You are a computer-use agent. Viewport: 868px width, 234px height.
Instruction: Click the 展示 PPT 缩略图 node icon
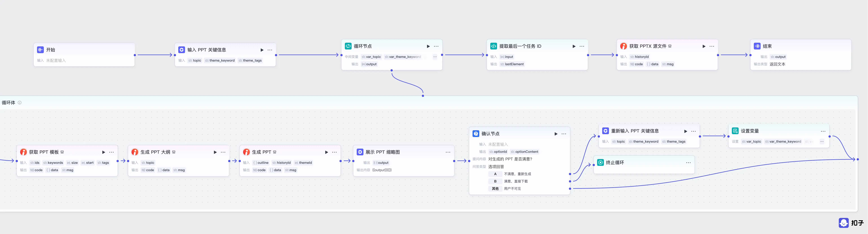click(360, 152)
